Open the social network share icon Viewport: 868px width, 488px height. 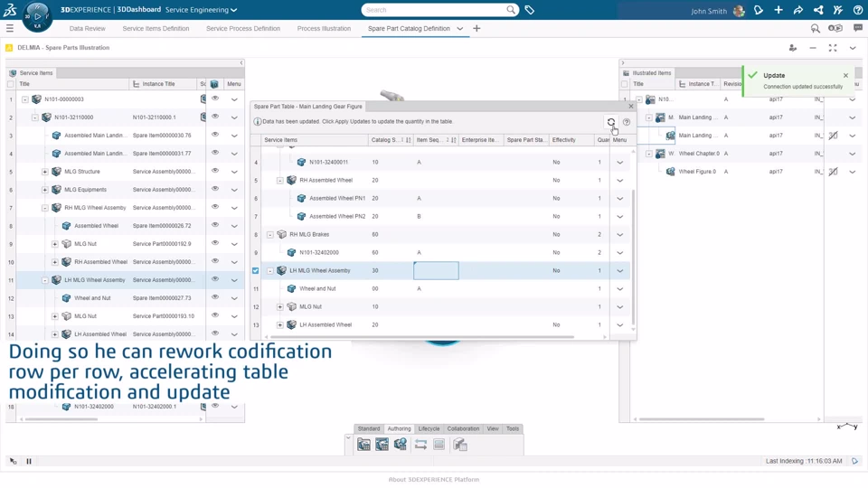[818, 10]
